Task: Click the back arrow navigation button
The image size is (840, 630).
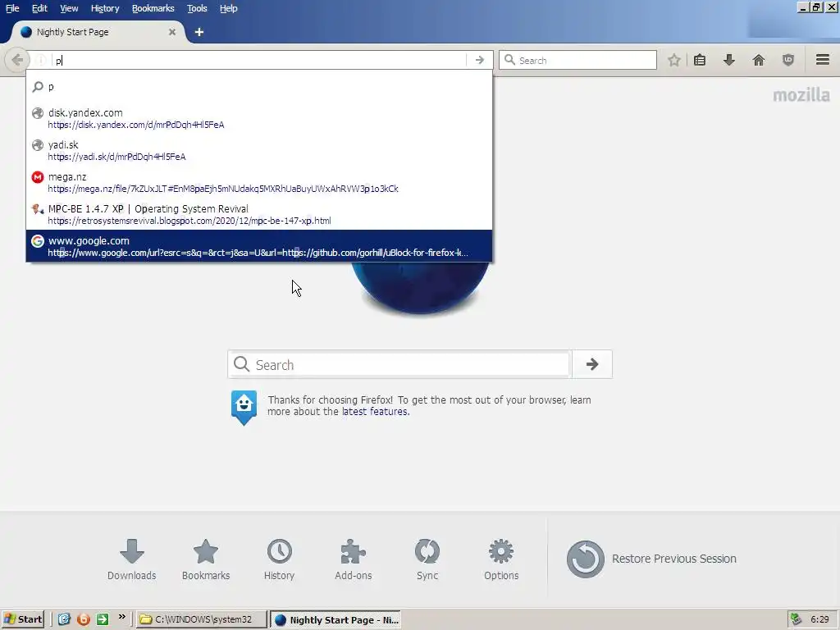Action: click(16, 60)
